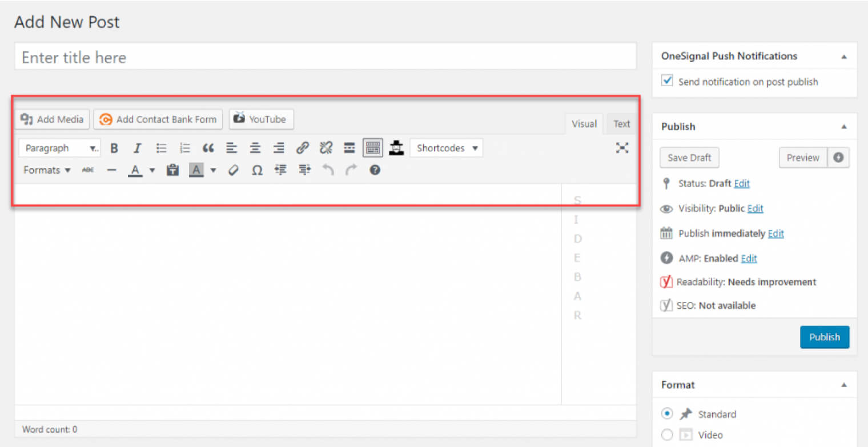Increase paragraph indent
The height and width of the screenshot is (447, 868).
click(304, 170)
